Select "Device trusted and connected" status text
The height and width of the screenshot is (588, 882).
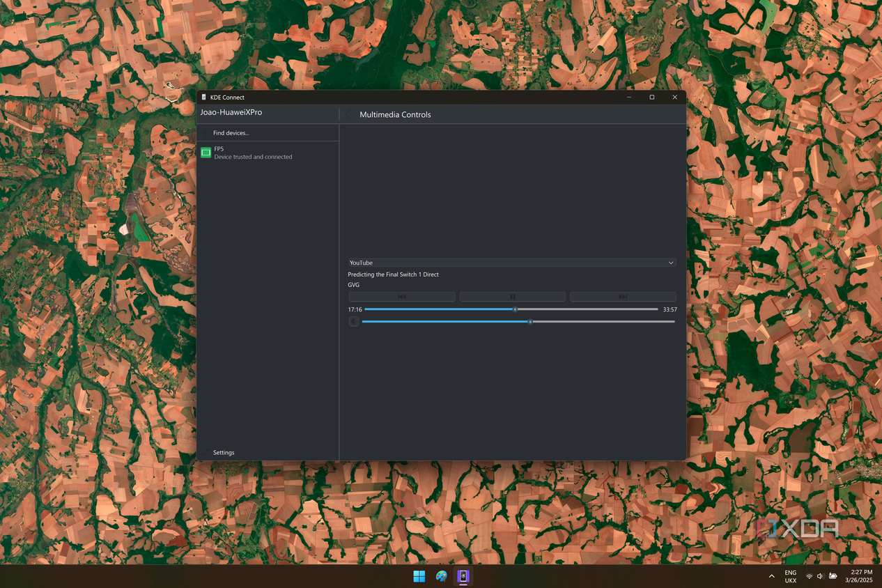[x=253, y=157]
